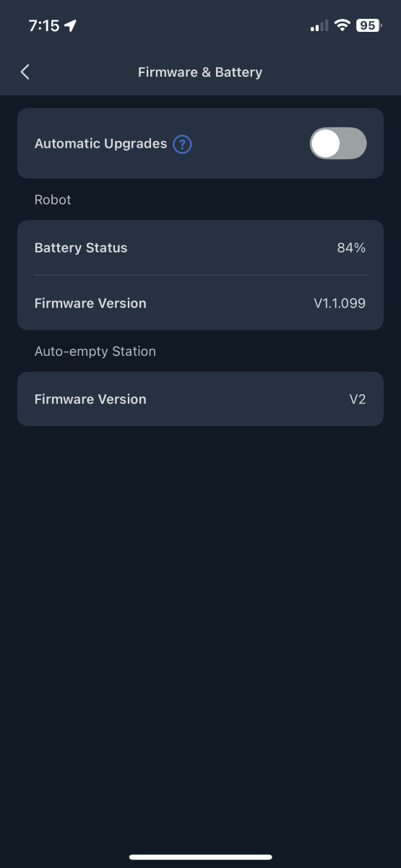The height and width of the screenshot is (868, 401).
Task: Tap the battery level indicator showing 95
Action: click(368, 25)
